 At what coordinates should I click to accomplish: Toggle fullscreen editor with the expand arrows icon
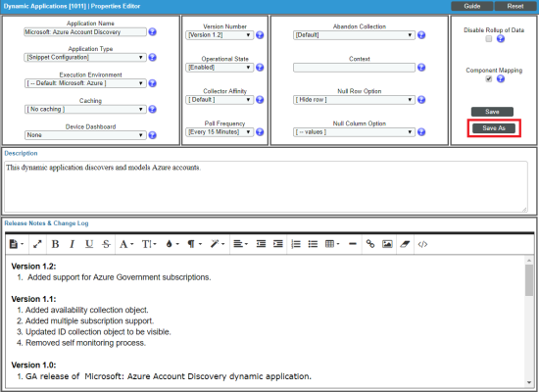point(37,244)
